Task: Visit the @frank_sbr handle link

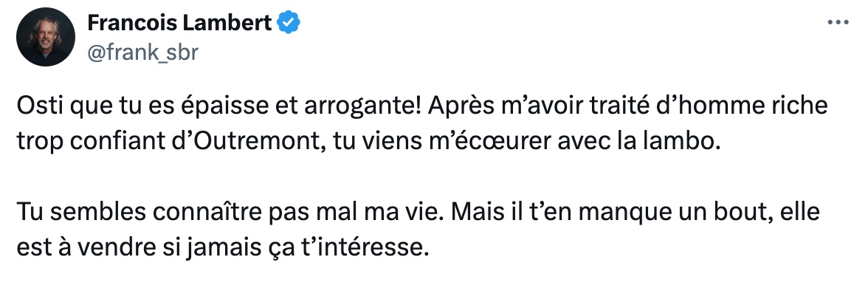Action: point(142,52)
